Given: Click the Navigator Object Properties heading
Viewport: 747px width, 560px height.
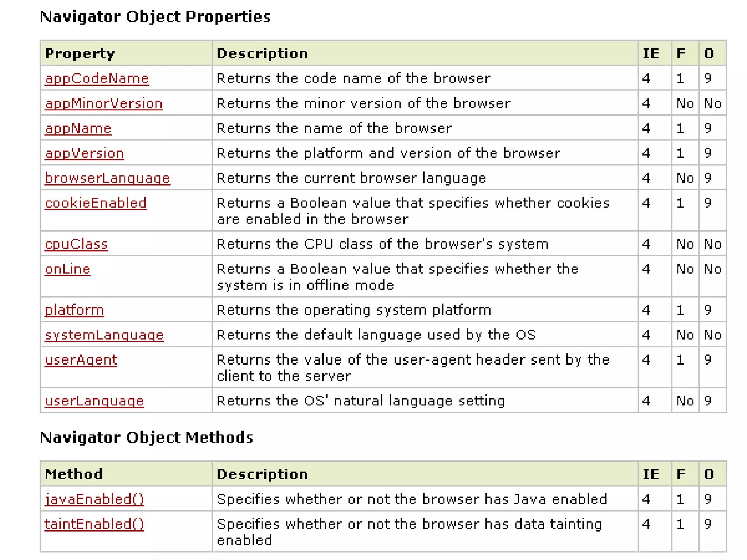Looking at the screenshot, I should pyautogui.click(x=155, y=17).
